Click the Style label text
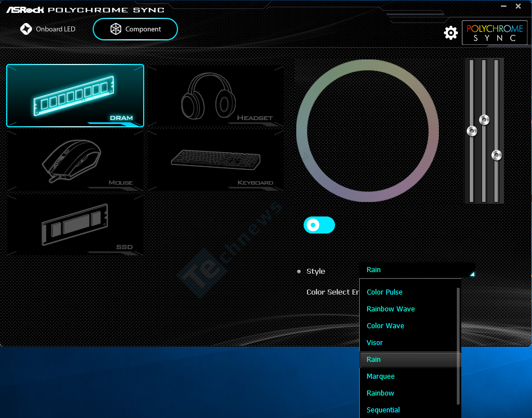 (x=315, y=272)
